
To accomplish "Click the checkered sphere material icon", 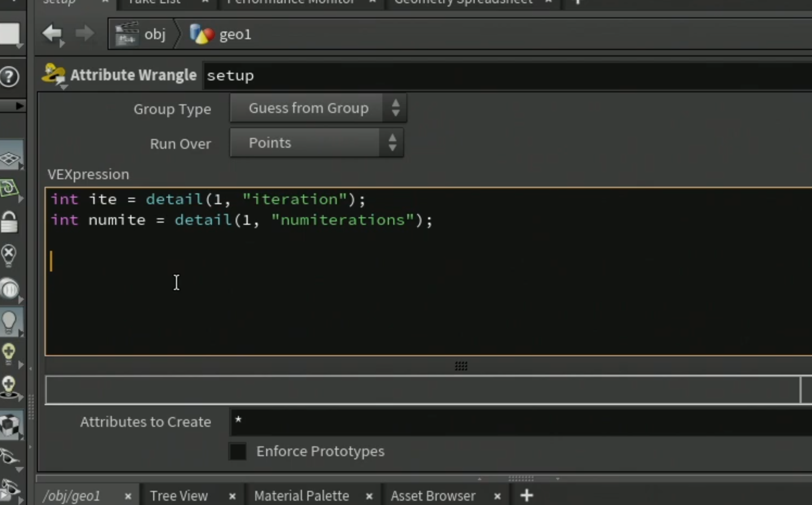I will [10, 426].
